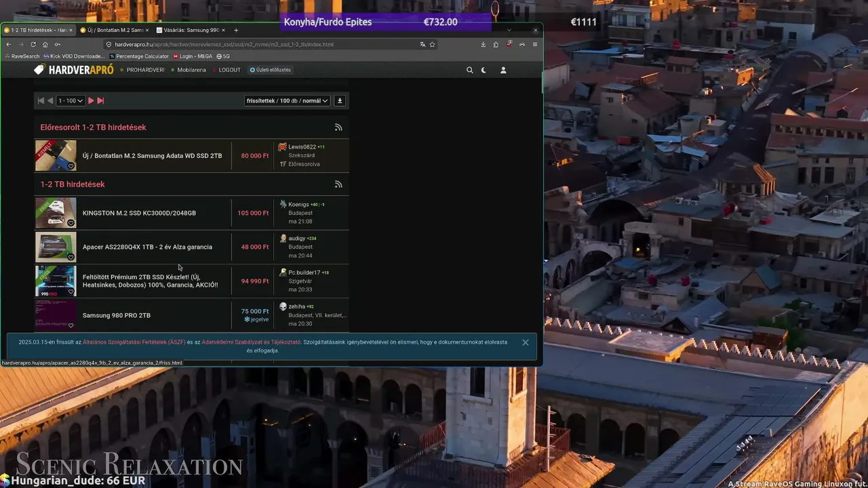Click the Előresorolt 1-2 TB hirdetések heading
This screenshot has width=868, height=488.
pos(93,127)
